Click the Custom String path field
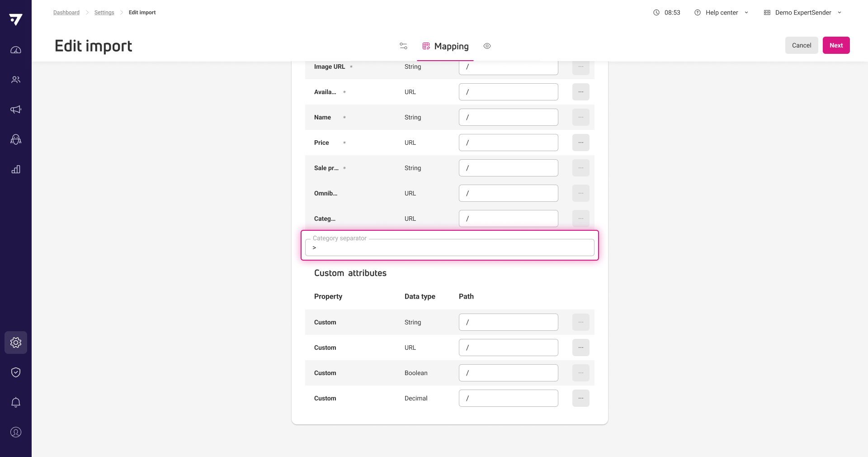 coord(509,322)
